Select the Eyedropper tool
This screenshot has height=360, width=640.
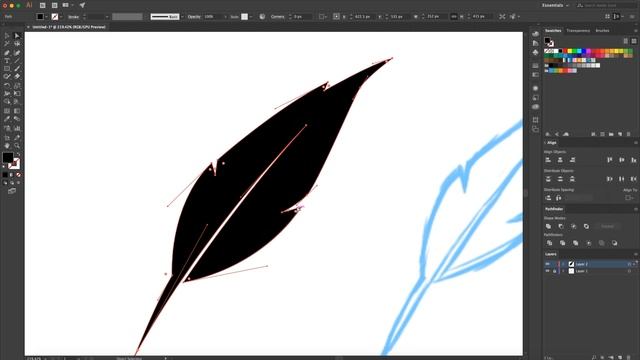[7, 119]
